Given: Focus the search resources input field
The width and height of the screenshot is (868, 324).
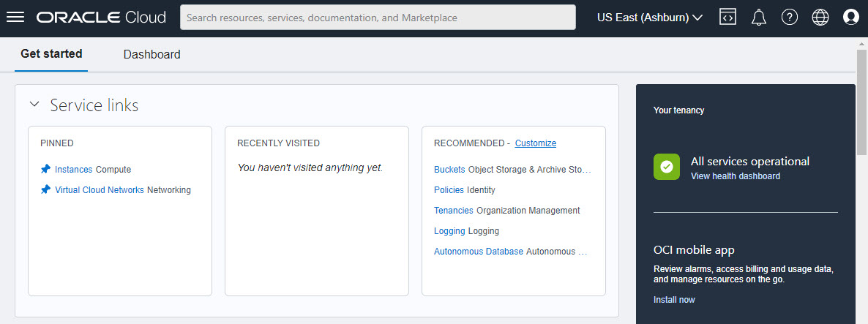Looking at the screenshot, I should [378, 18].
